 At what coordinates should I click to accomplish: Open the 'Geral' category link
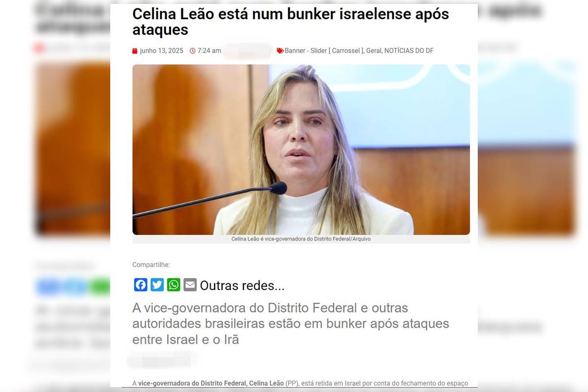(x=374, y=51)
